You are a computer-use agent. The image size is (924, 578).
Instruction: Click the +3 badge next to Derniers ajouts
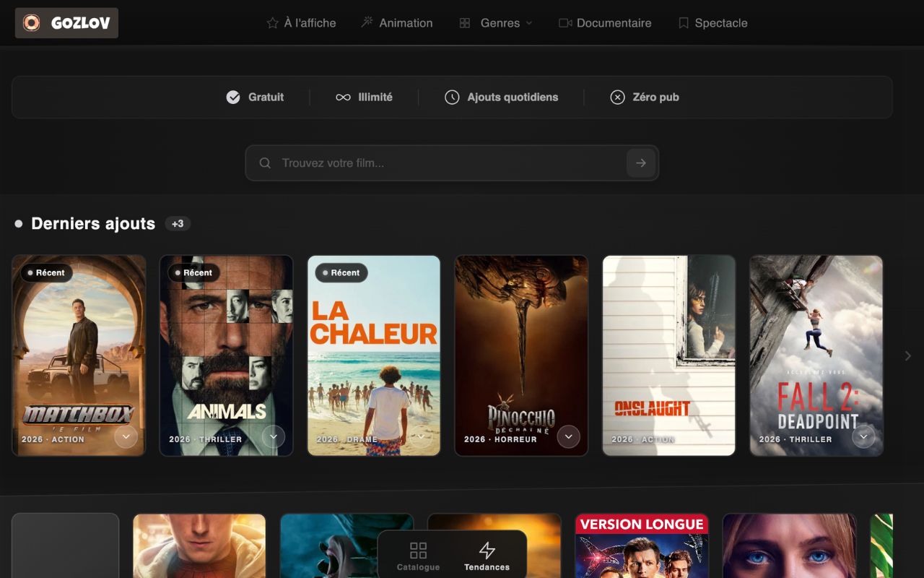[178, 224]
